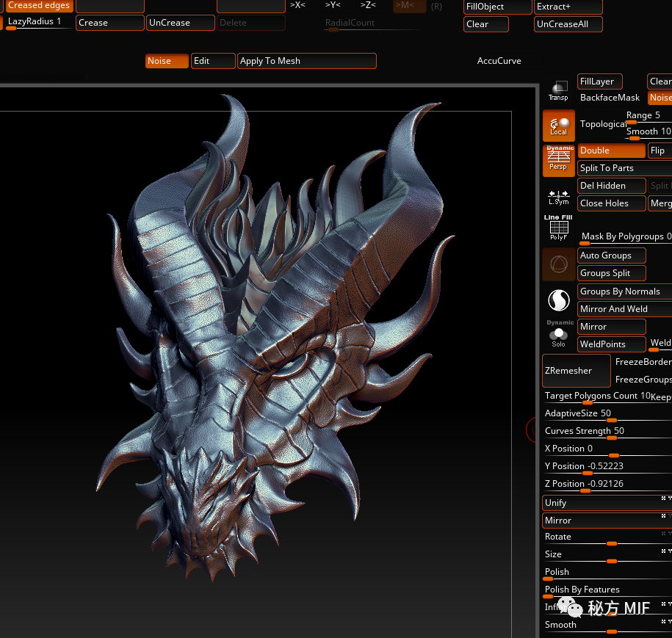This screenshot has height=638, width=672.
Task: Turn off the orange Noise button beside Edit
Action: pos(167,61)
